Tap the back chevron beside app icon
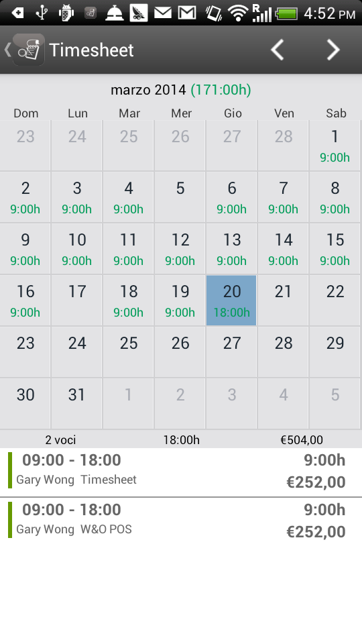This screenshot has height=644, width=362. tap(7, 50)
